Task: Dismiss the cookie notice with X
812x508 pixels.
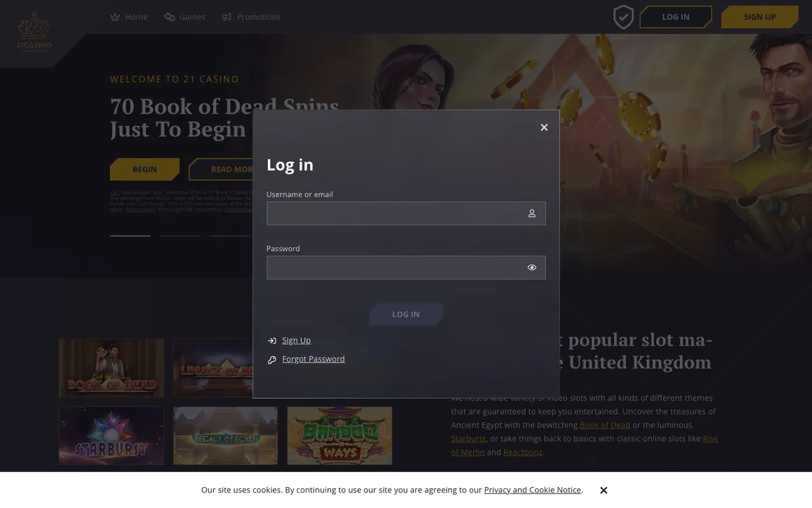Action: point(604,490)
